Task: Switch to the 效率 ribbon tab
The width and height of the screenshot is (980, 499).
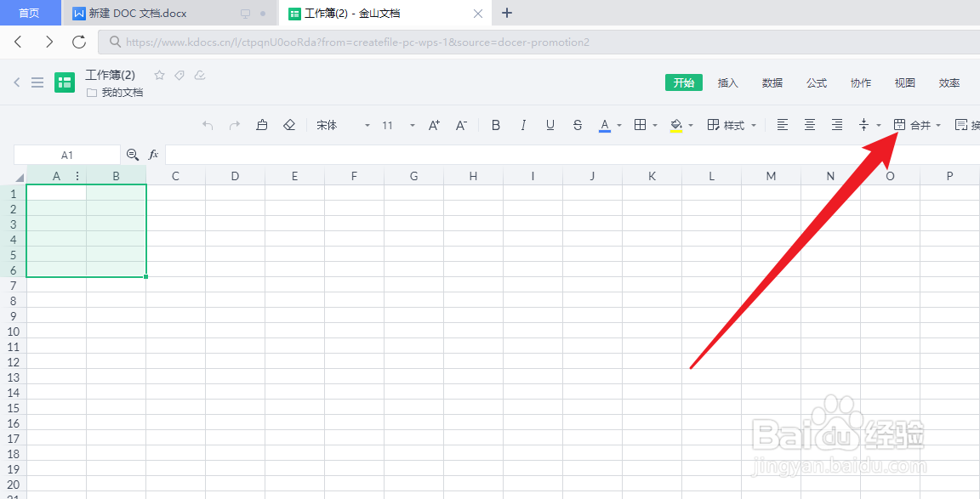Action: click(x=949, y=82)
